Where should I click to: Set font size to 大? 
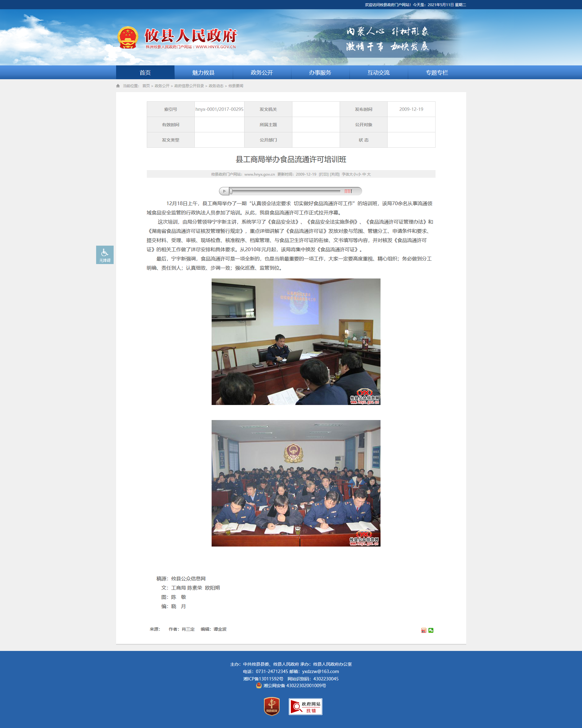369,174
